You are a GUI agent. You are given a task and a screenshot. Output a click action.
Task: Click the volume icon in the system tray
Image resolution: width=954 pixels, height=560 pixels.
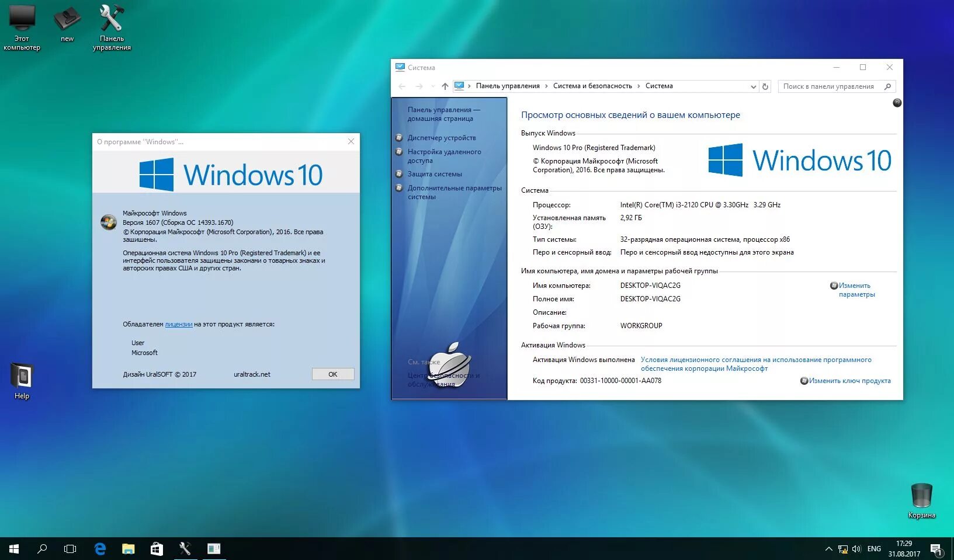pyautogui.click(x=856, y=549)
